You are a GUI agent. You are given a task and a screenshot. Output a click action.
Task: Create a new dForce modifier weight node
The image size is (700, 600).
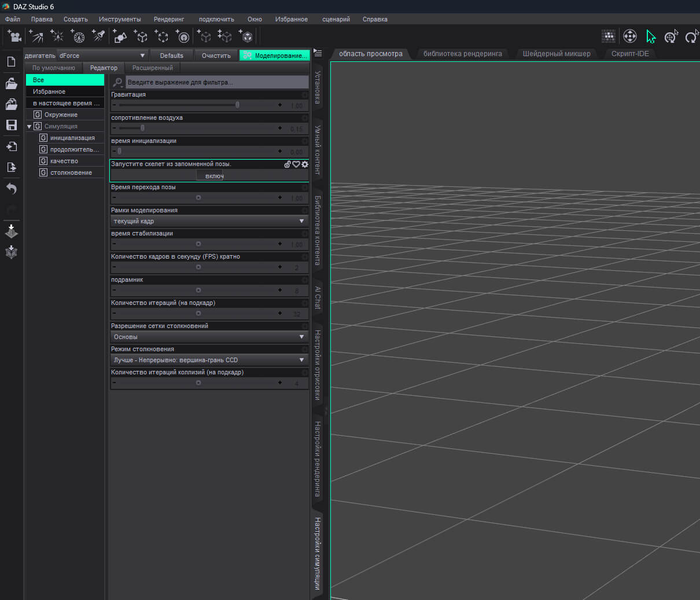182,36
